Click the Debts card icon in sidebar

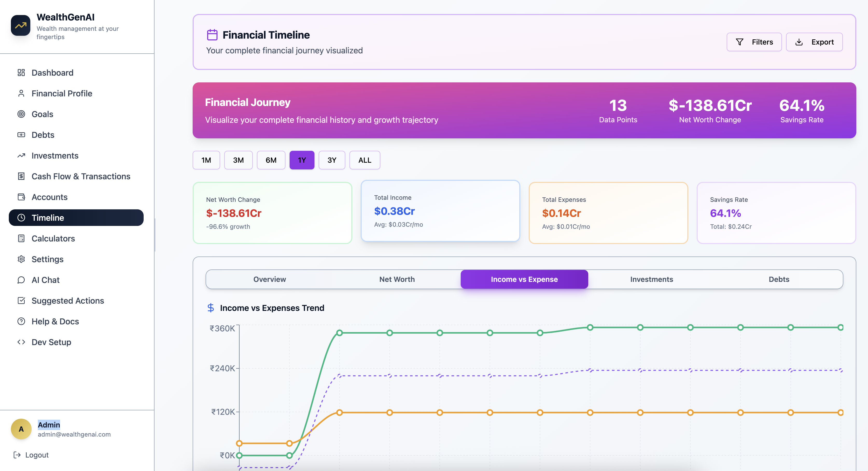(21, 135)
